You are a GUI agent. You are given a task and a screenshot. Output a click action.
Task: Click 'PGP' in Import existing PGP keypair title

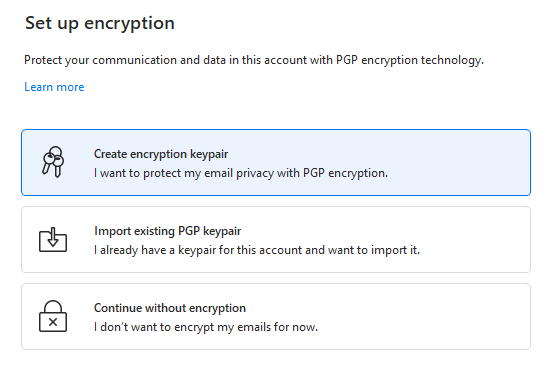click(189, 231)
